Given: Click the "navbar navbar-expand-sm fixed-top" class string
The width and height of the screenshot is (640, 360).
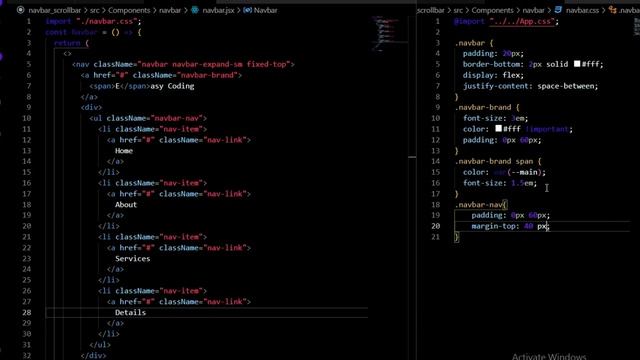Looking at the screenshot, I should (x=214, y=64).
